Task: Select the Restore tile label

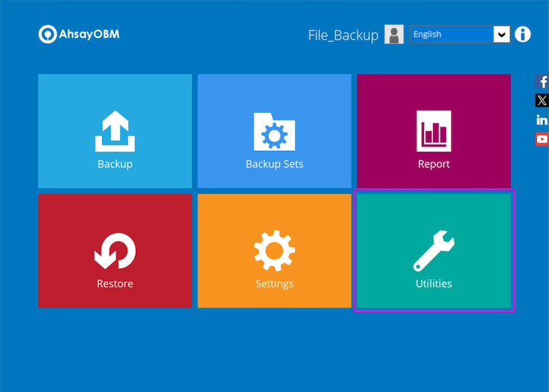Action: [x=114, y=284]
